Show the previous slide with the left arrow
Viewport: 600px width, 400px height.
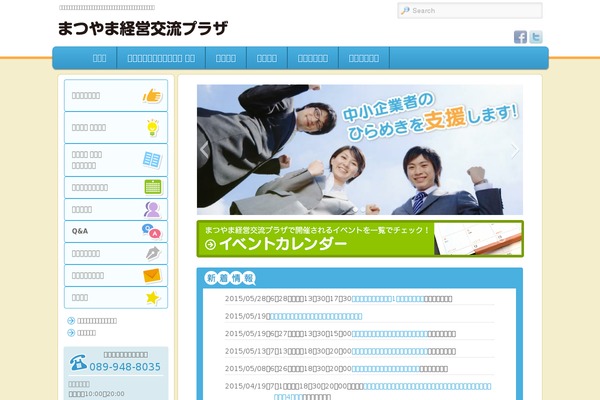click(204, 150)
